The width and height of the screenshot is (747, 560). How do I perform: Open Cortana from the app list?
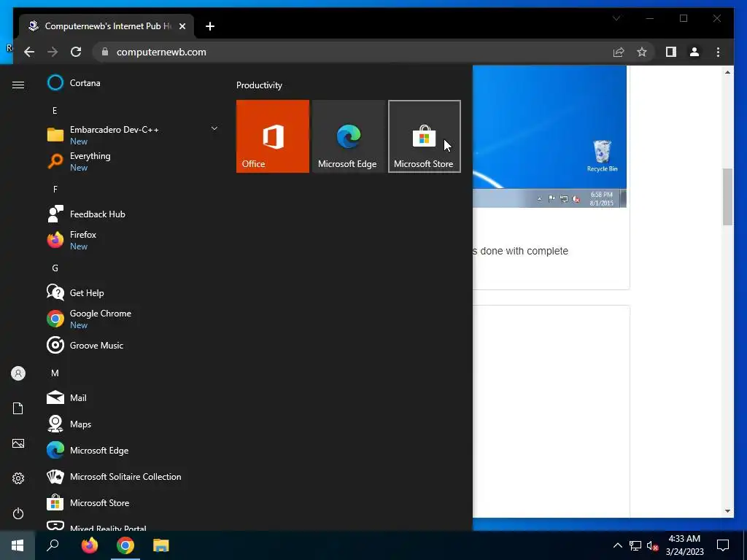pyautogui.click(x=131, y=83)
